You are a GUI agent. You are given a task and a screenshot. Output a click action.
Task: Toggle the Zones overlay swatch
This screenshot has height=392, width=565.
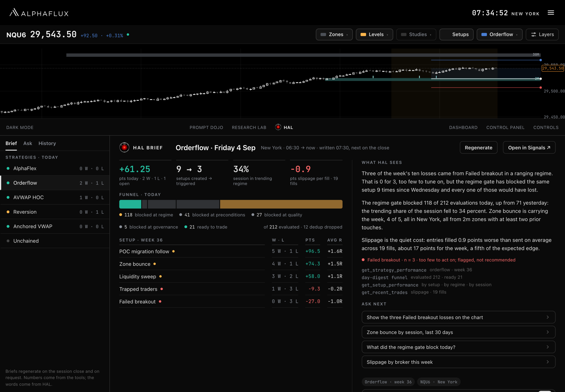click(x=323, y=35)
